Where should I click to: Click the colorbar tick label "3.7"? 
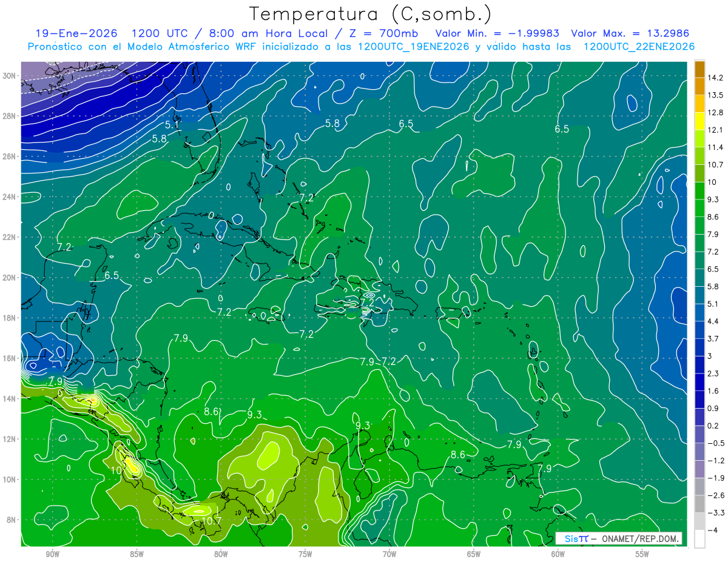tap(713, 338)
